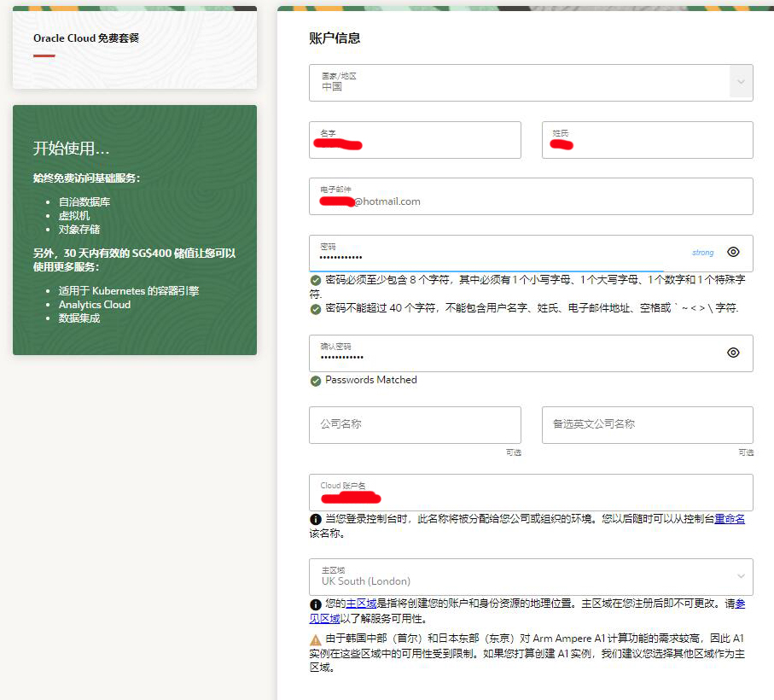The image size is (774, 700).
Task: Open the 主区域 link in the info text
Action: 361,604
